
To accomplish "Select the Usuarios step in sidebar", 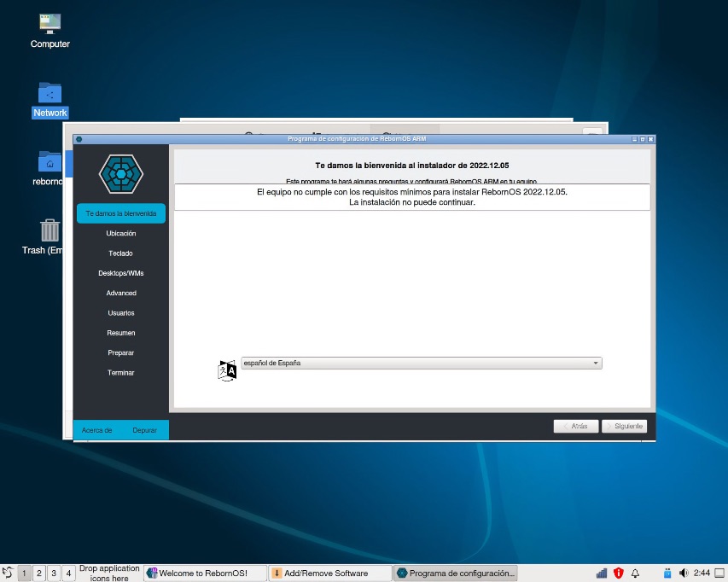I will point(120,313).
